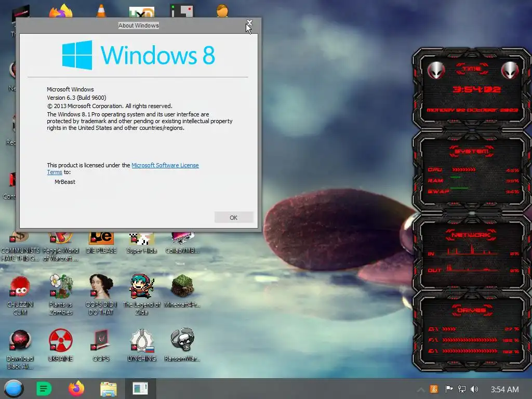Open File Explorer from the taskbar

coord(108,389)
